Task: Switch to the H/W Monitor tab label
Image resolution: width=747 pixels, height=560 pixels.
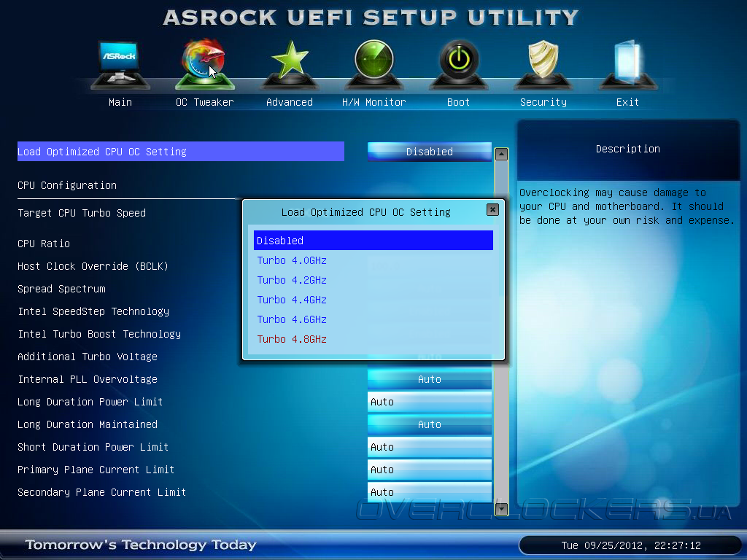Action: (374, 102)
